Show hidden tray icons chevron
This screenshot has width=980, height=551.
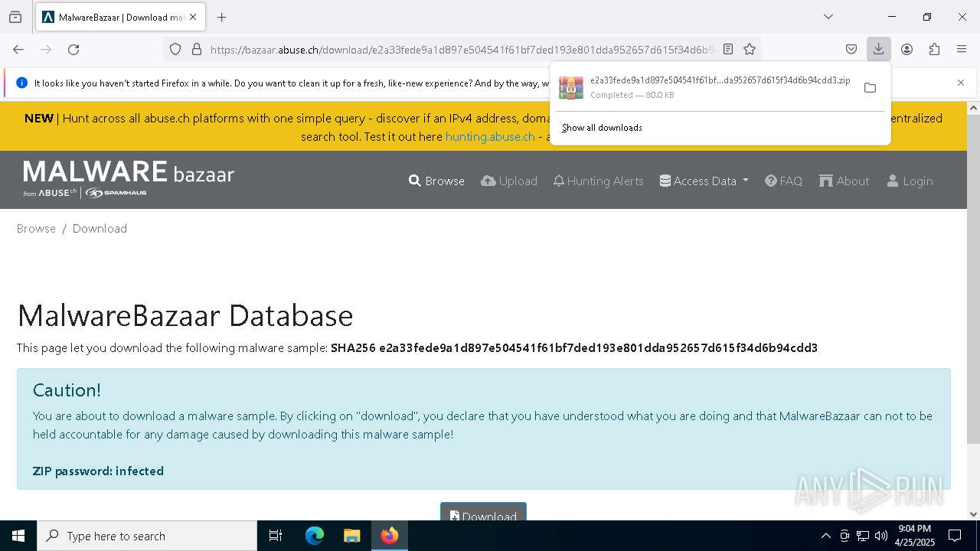click(825, 536)
